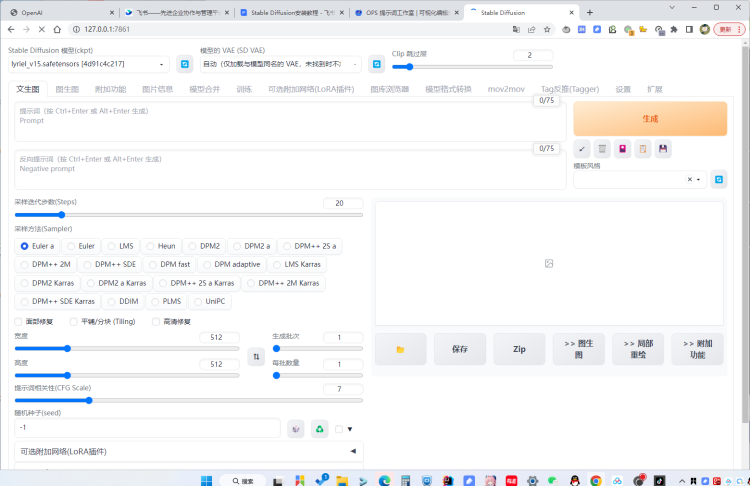Select the Euler a sampler

pos(37,246)
